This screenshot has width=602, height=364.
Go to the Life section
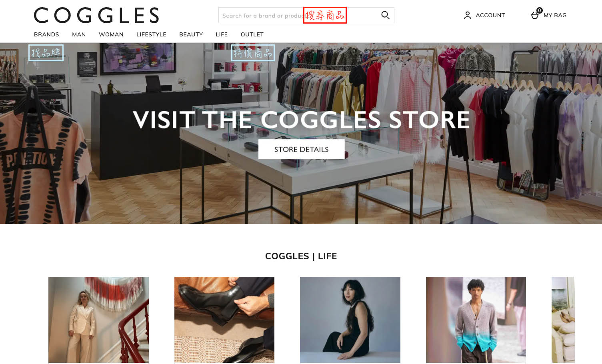(222, 34)
